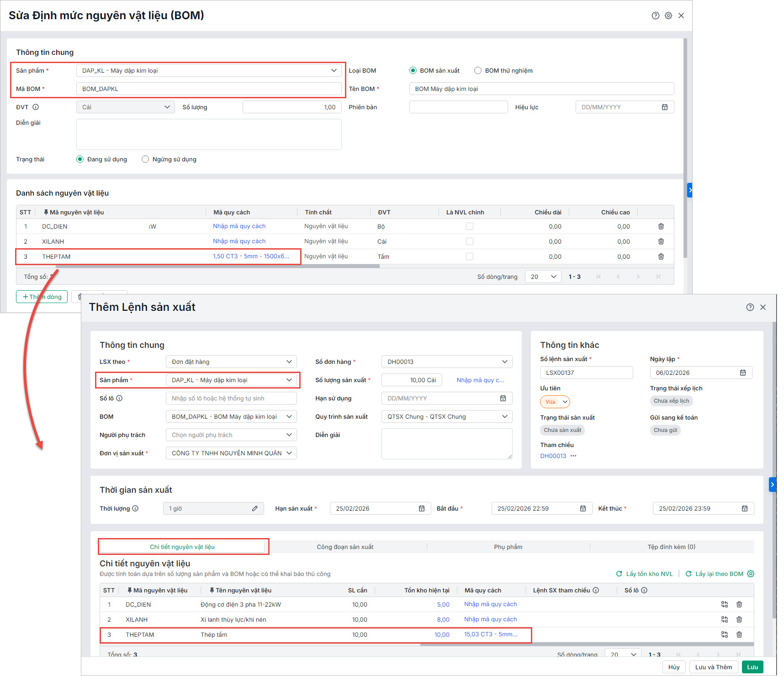The image size is (784, 677).
Task: Open the Phụ phẩm tab
Action: pyautogui.click(x=508, y=547)
